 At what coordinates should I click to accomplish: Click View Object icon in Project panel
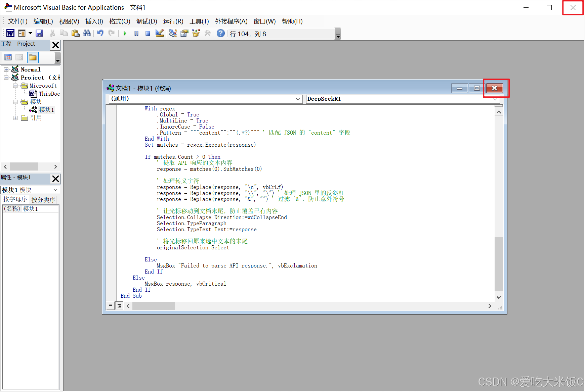[x=19, y=57]
